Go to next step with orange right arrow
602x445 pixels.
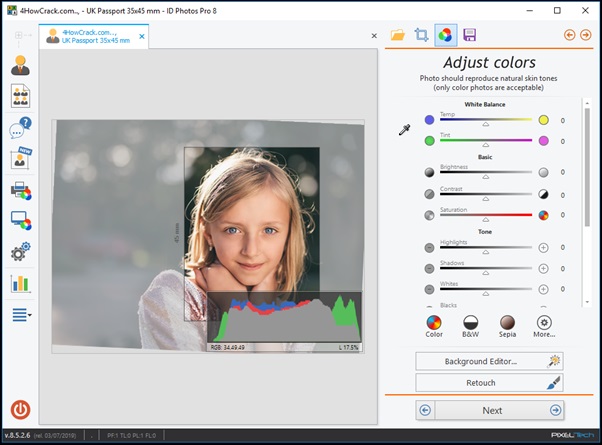(585, 35)
